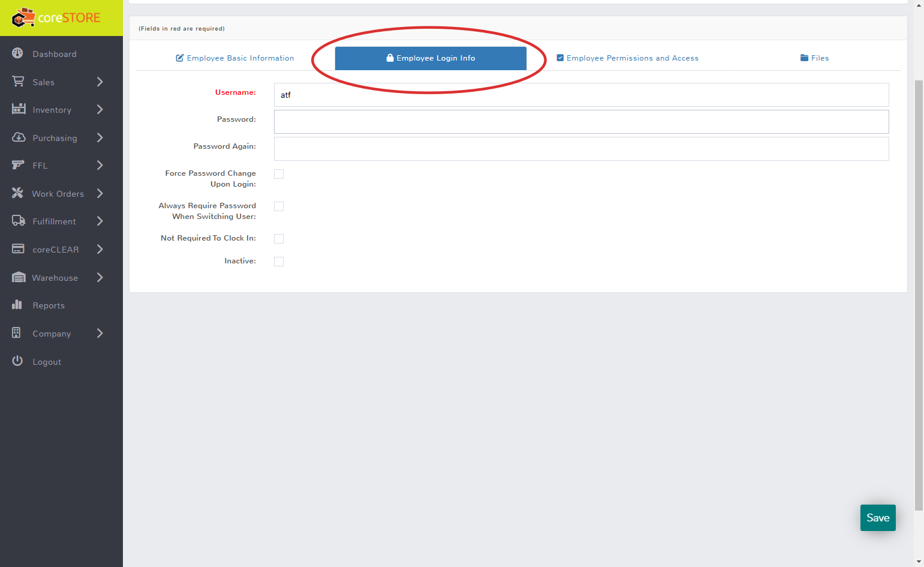Click the coreCLEAR credit card icon
924x567 pixels.
tap(19, 249)
